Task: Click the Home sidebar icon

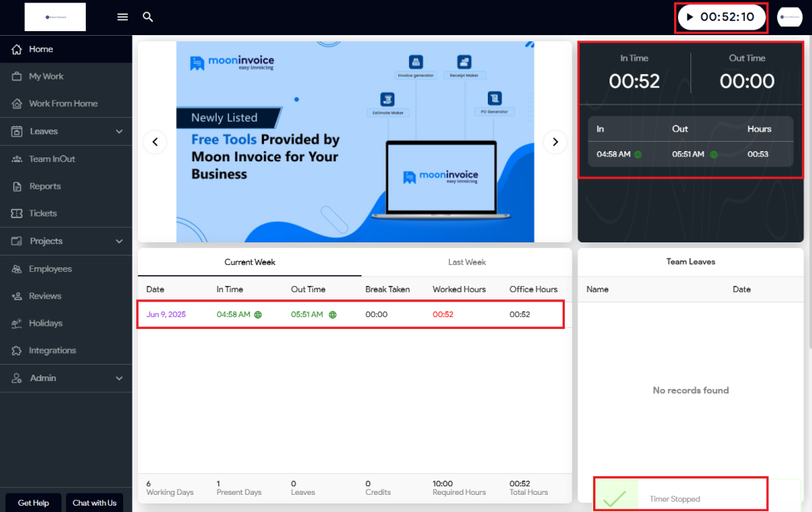Action: click(16, 49)
